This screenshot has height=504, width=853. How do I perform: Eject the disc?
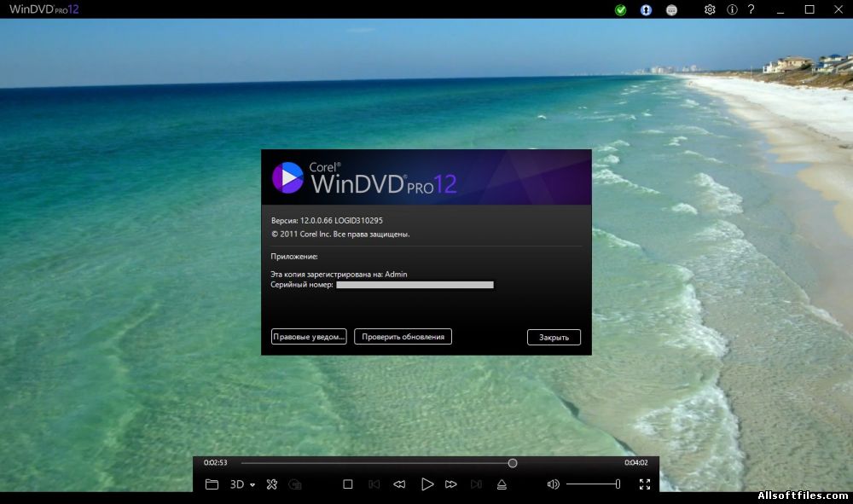tap(502, 484)
